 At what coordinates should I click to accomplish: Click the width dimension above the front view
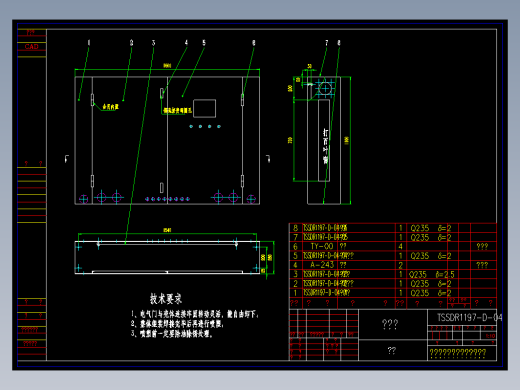167,66
